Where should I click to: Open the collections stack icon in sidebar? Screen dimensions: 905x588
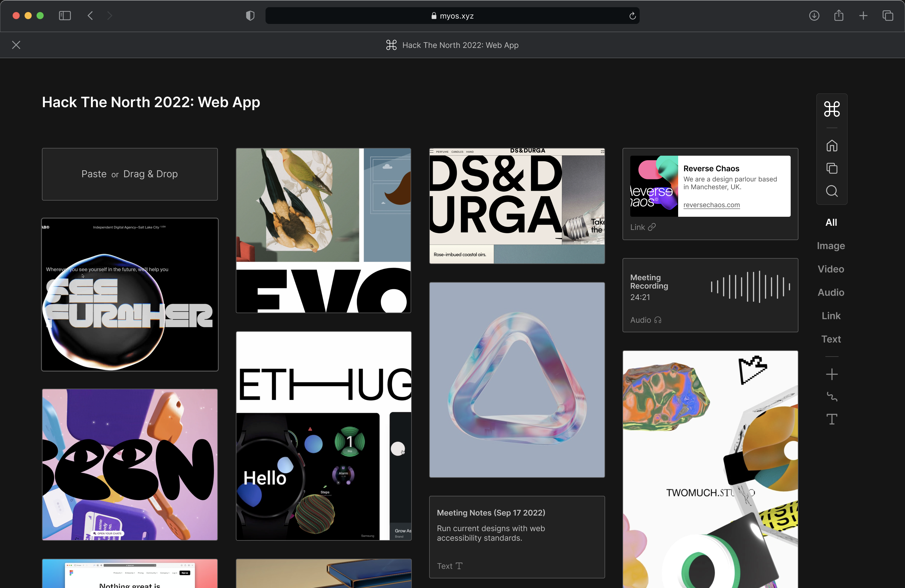pos(832,168)
